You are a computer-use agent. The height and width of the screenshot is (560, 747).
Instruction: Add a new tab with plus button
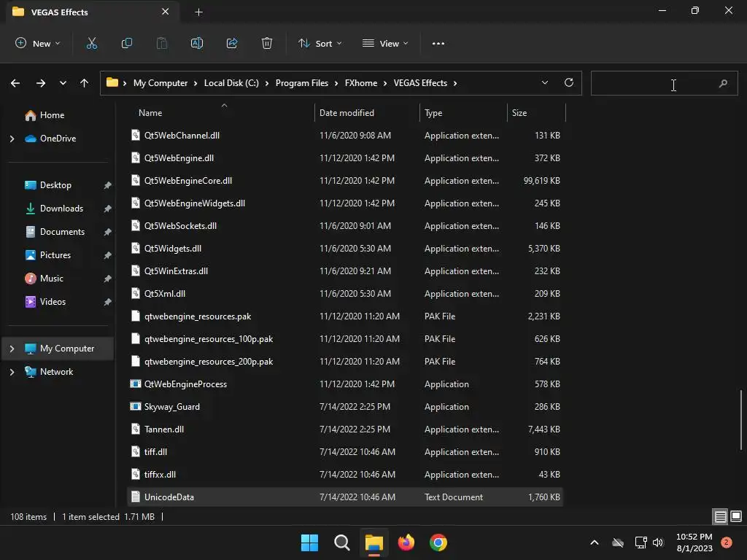[198, 12]
